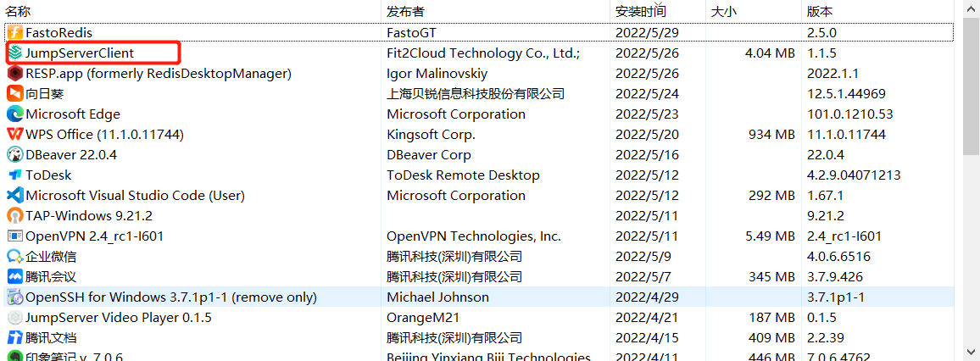Image resolution: width=980 pixels, height=361 pixels.
Task: Select the FastoRedis app icon
Action: pos(15,32)
